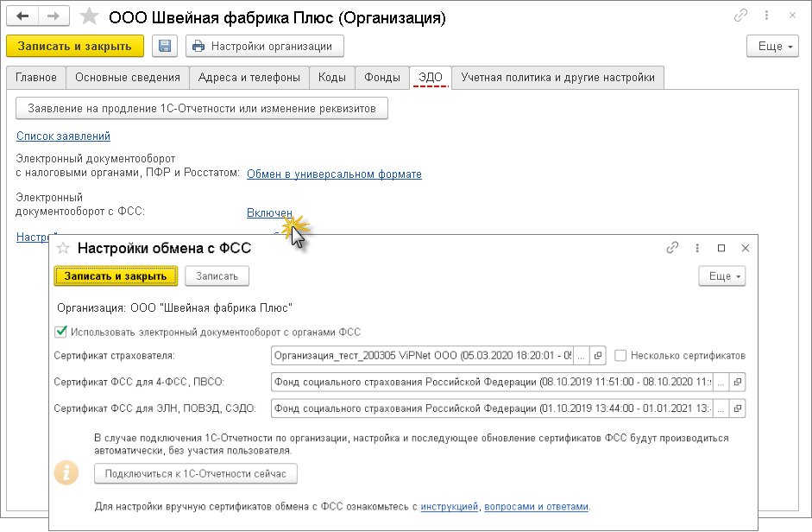Add organization form to favorites star

point(88,16)
